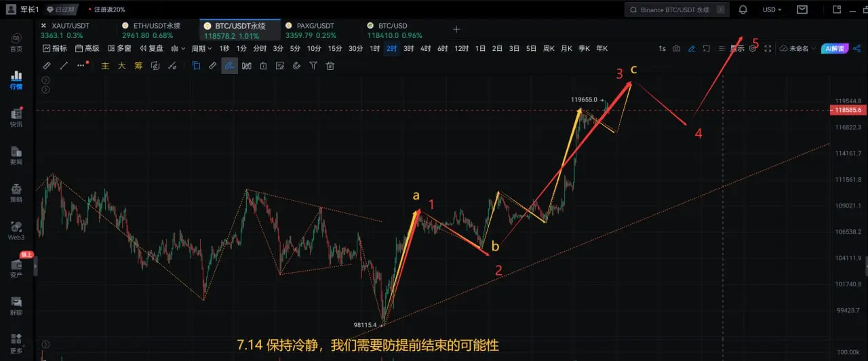Screen dimensions: 868x361
Task: Click the filter funnel icon
Action: coord(313,66)
